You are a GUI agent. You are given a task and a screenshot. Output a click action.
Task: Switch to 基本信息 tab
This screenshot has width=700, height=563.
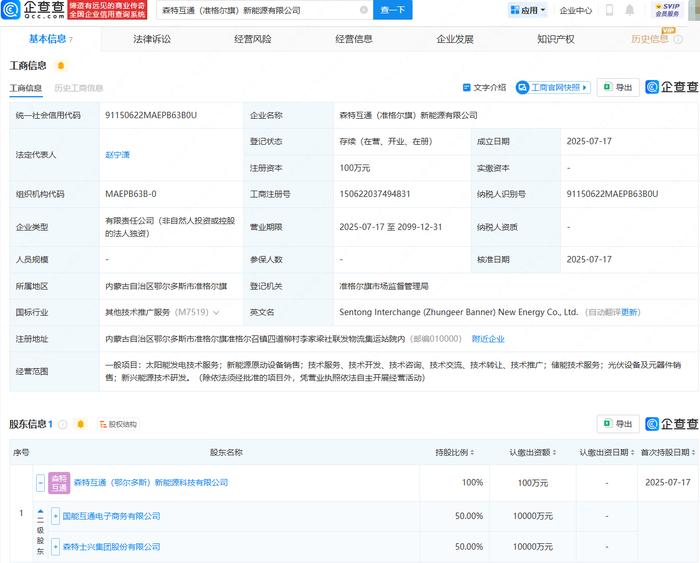point(50,39)
